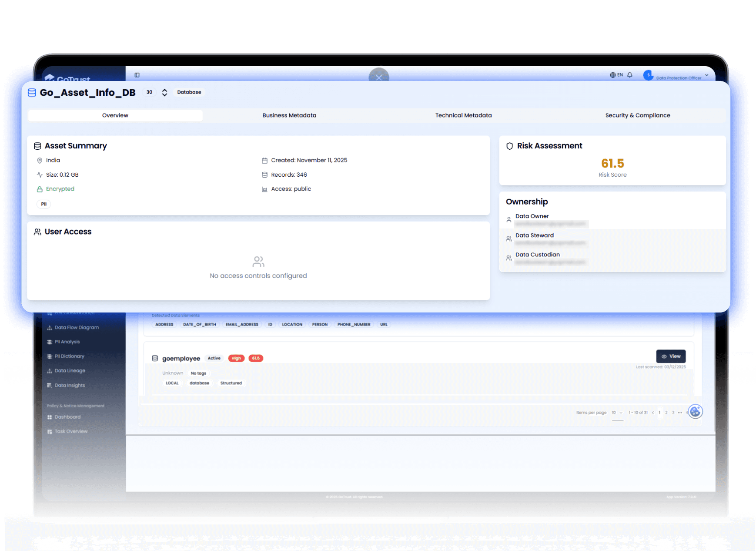Viewport: 756px width, 551px height.
Task: Open the up-down chevron asset switcher
Action: pos(164,93)
